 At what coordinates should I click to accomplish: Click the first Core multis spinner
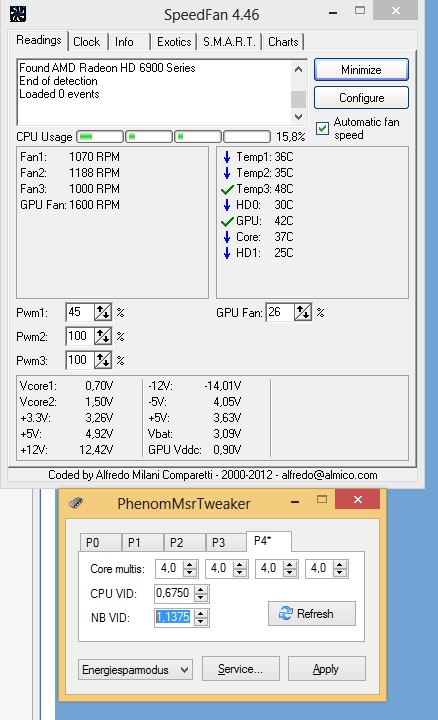[x=190, y=568]
